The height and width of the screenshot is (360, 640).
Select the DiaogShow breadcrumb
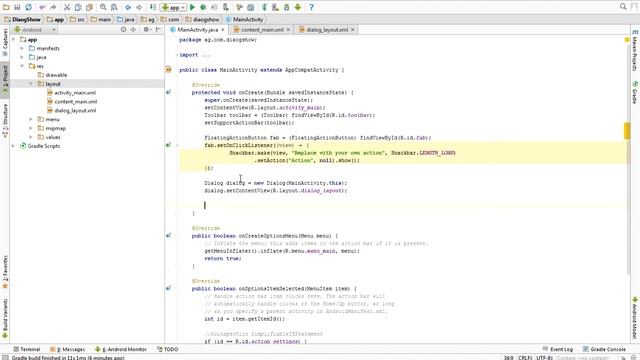click(x=23, y=20)
